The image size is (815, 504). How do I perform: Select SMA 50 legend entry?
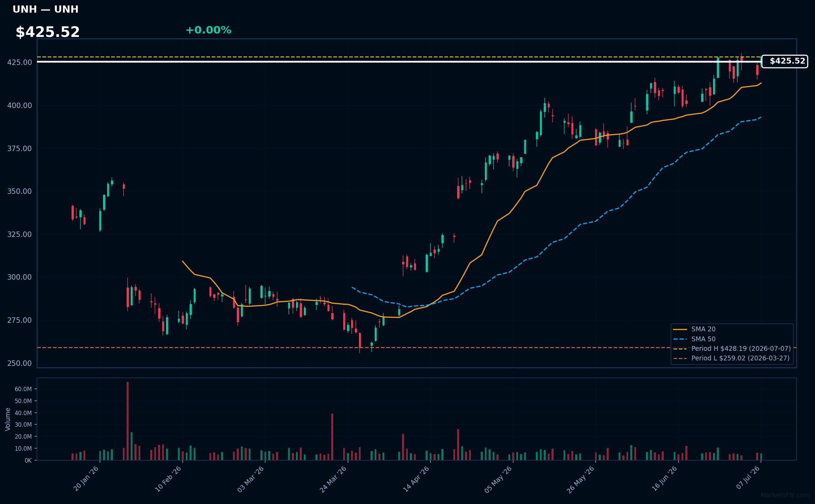click(x=694, y=339)
